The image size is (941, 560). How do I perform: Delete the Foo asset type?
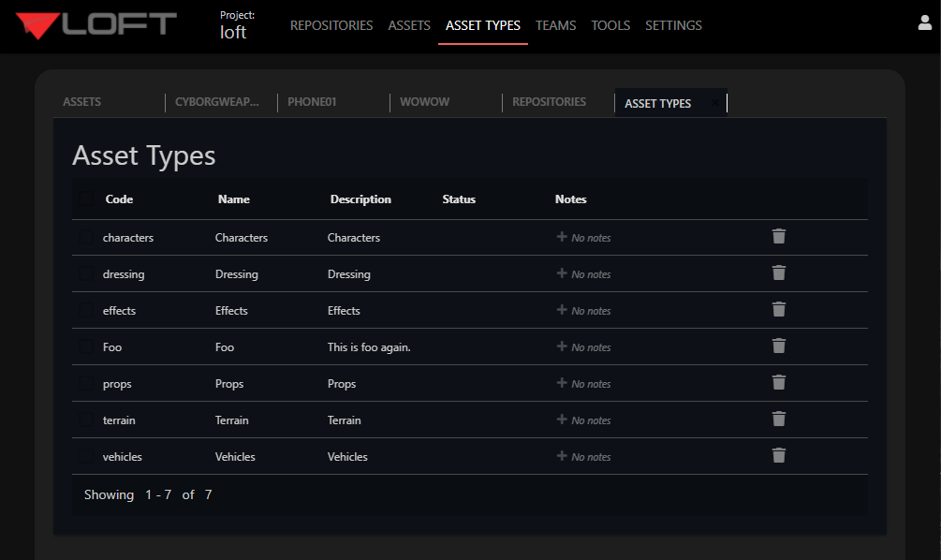tap(778, 346)
